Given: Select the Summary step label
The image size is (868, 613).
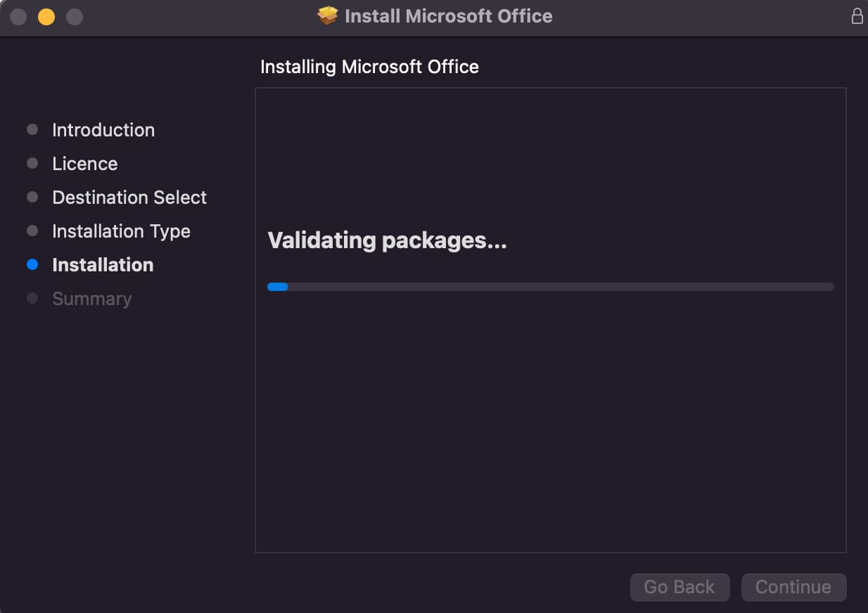Looking at the screenshot, I should coord(92,299).
